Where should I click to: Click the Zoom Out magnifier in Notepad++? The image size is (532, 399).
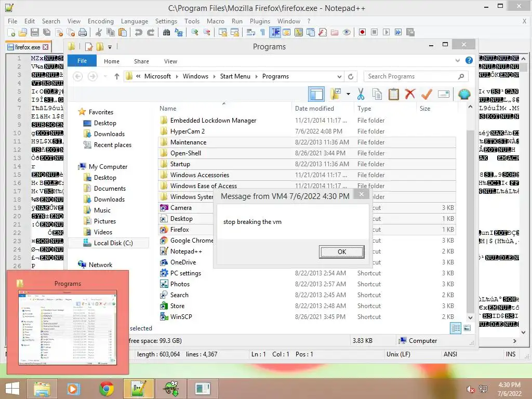coord(207,32)
